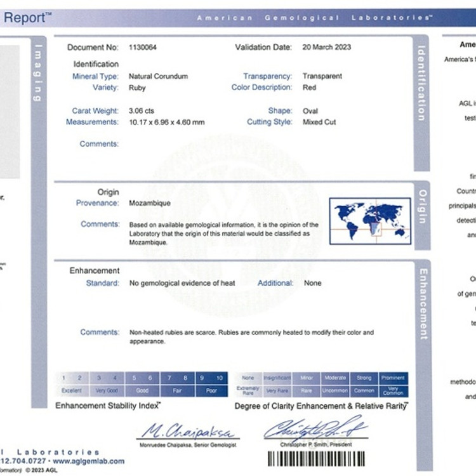Select the 'None' clarity enhancement cell
This screenshot has width=476, height=476.
pyautogui.click(x=248, y=378)
